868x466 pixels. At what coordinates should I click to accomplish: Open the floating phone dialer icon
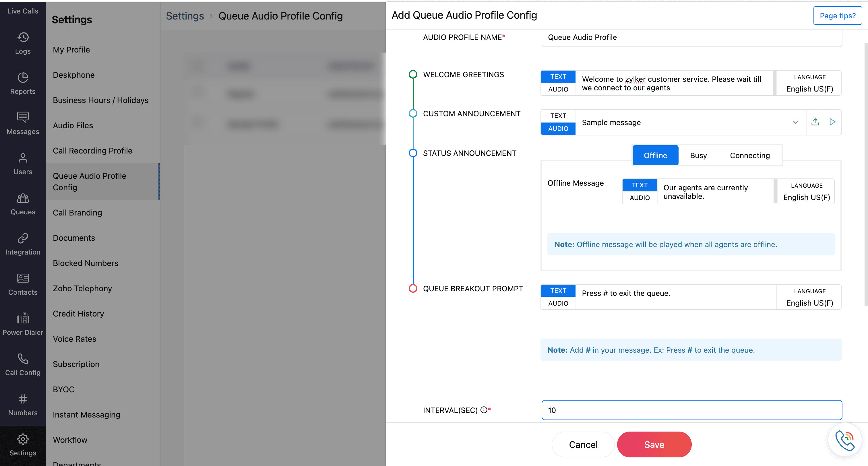(x=844, y=440)
